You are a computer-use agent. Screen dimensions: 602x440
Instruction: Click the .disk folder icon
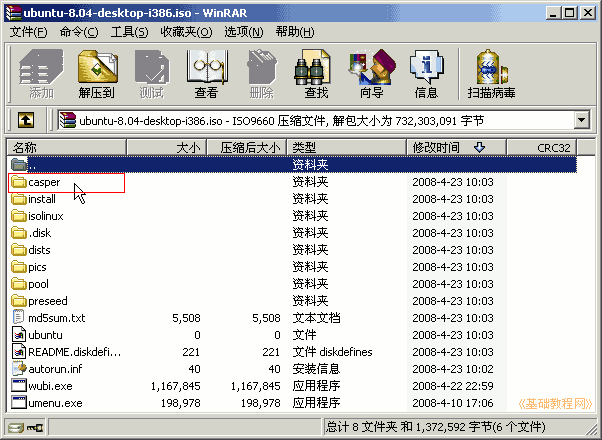pyautogui.click(x=18, y=233)
